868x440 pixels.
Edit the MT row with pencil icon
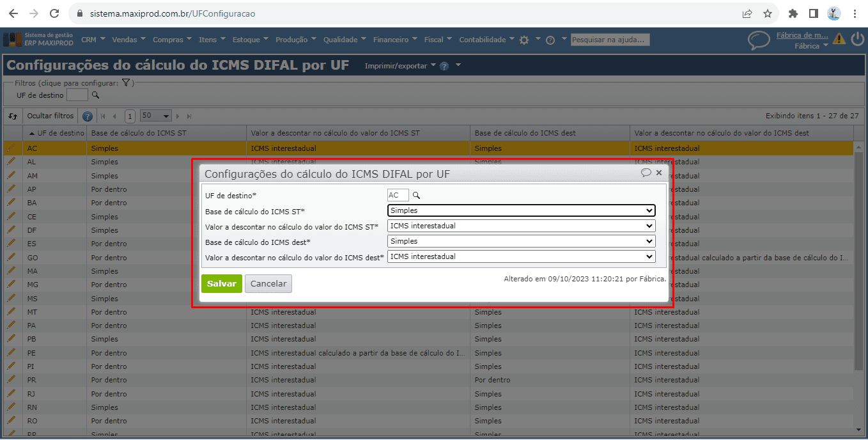click(11, 311)
